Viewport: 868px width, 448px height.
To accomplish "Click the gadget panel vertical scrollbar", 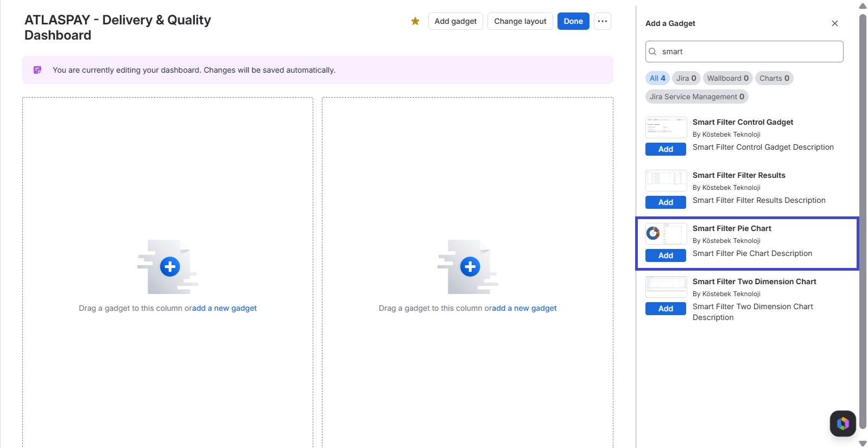I will pos(863,221).
